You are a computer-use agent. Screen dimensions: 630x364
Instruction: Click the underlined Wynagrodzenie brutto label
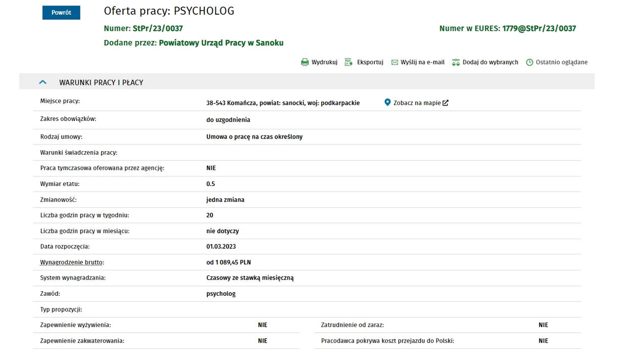(72, 262)
